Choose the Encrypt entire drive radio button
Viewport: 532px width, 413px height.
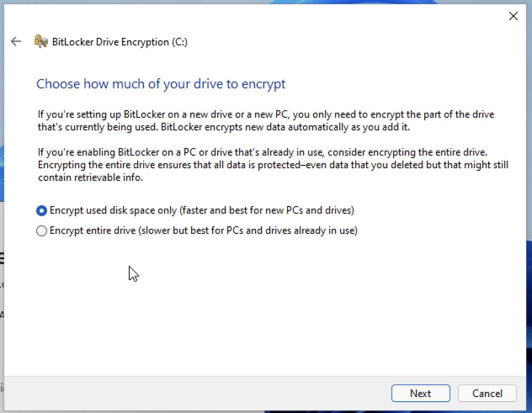tap(41, 231)
